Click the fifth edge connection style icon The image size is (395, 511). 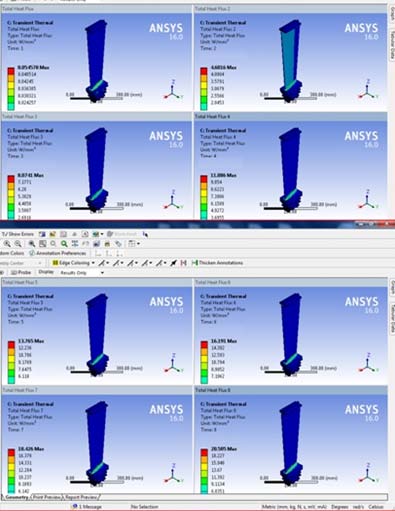coord(159,263)
